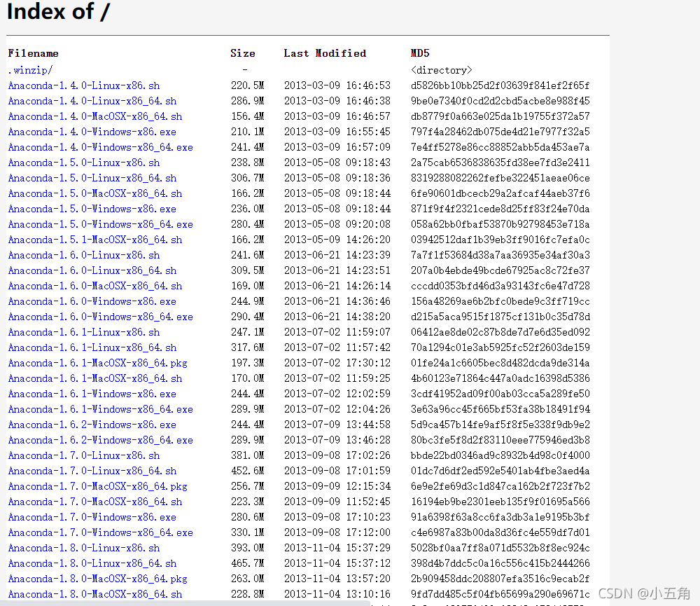Screen dimensions: 700x606
Task: Download Anaconda-1.7.0-MacOSX-x86_64.pkg
Action: coord(98,487)
